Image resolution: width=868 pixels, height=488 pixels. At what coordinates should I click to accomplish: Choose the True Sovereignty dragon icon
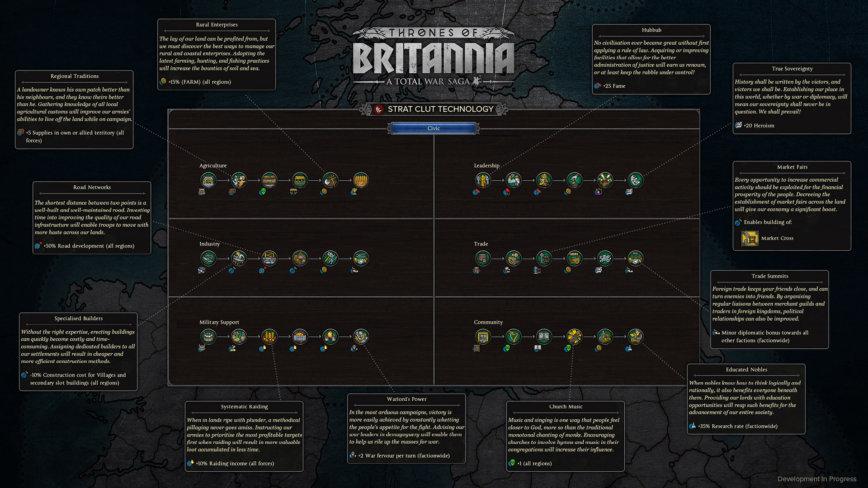pos(635,180)
